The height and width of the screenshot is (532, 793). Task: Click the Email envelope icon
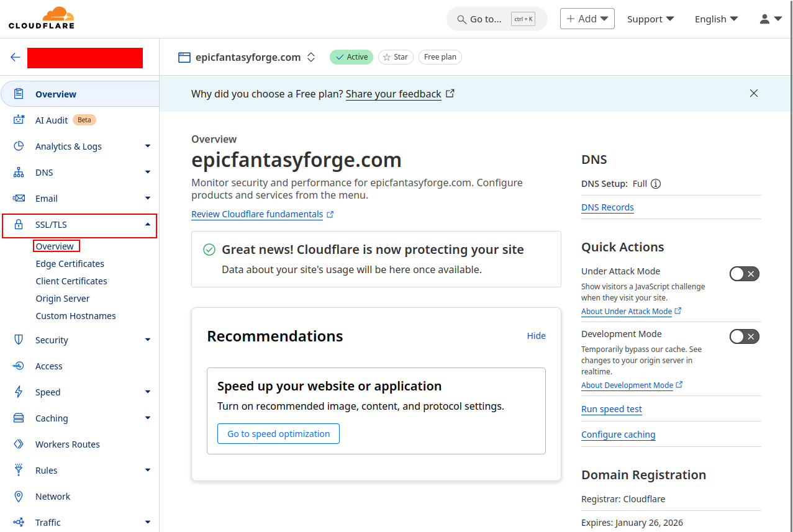(19, 198)
